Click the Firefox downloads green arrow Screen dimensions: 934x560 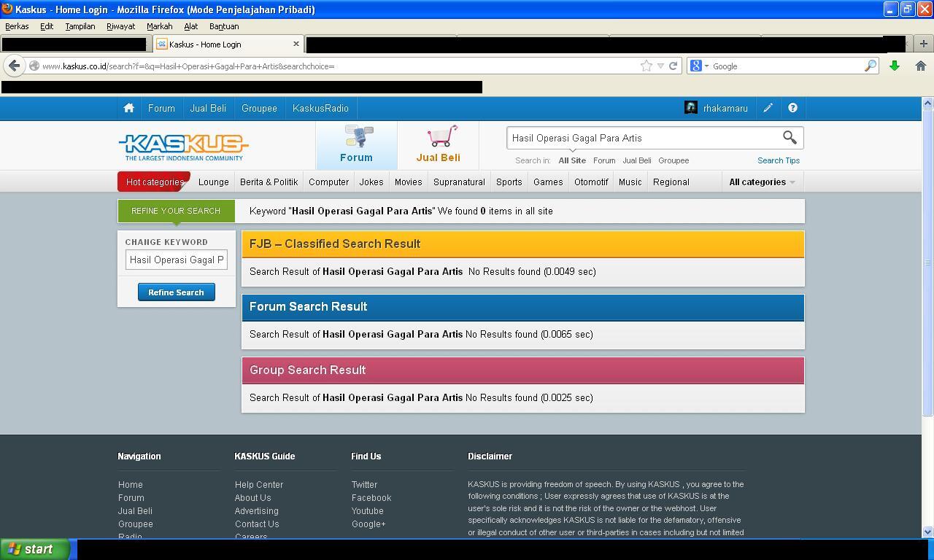(895, 66)
